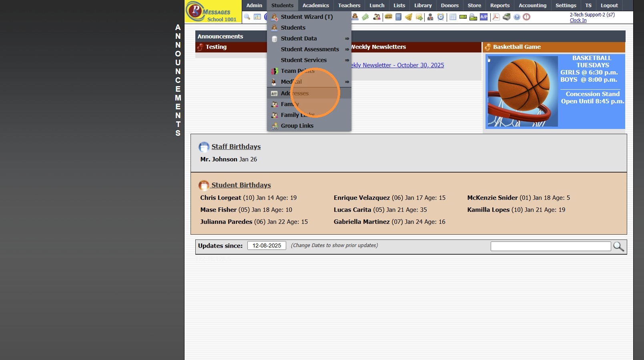Open the TS menu

pos(588,6)
